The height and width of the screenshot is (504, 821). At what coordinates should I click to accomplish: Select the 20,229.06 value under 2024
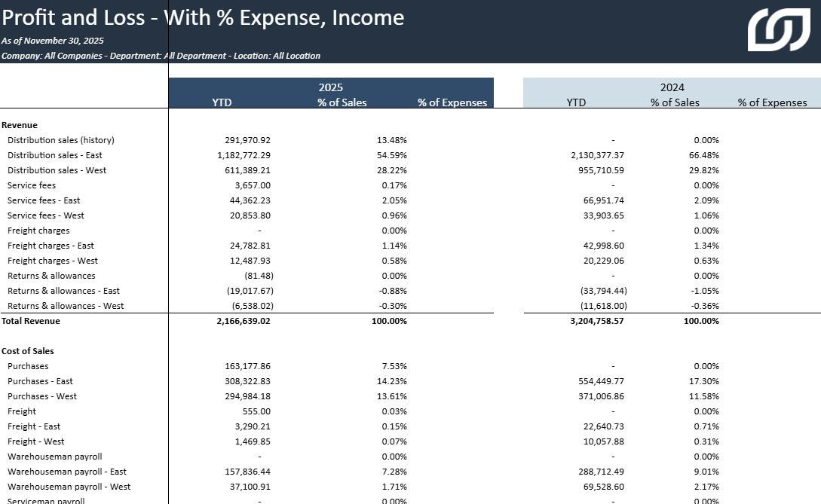[x=604, y=261]
